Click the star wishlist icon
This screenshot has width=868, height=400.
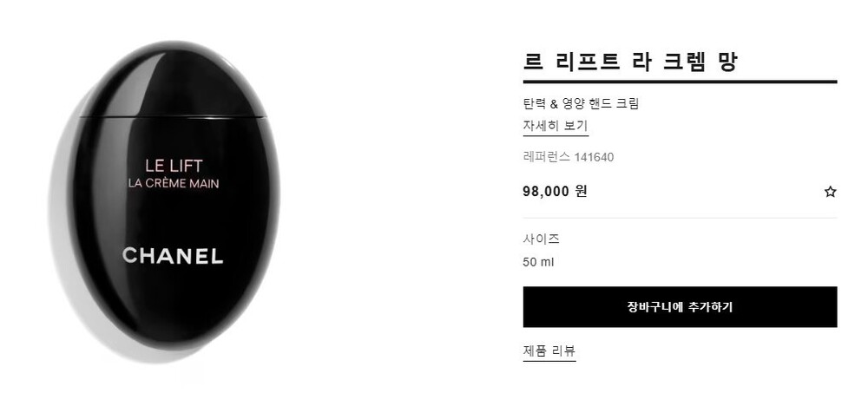pyautogui.click(x=830, y=192)
